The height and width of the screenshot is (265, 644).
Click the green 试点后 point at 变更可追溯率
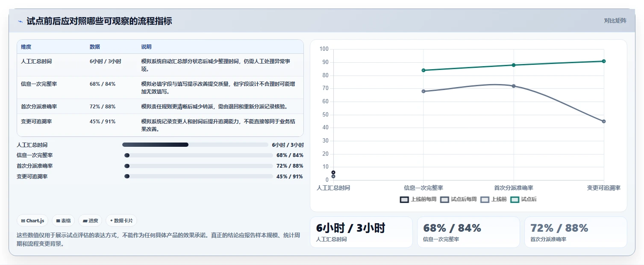click(x=604, y=61)
